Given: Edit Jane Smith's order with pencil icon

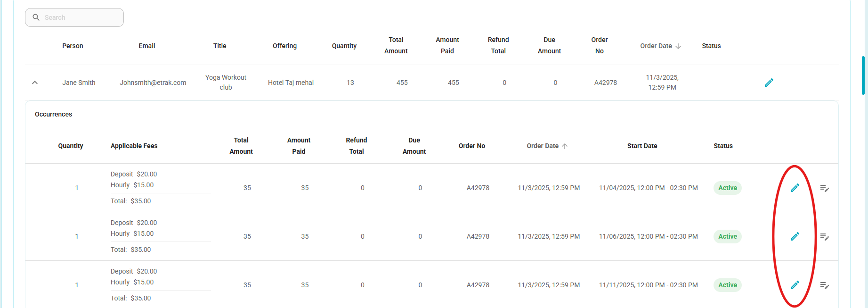Looking at the screenshot, I should (x=769, y=83).
